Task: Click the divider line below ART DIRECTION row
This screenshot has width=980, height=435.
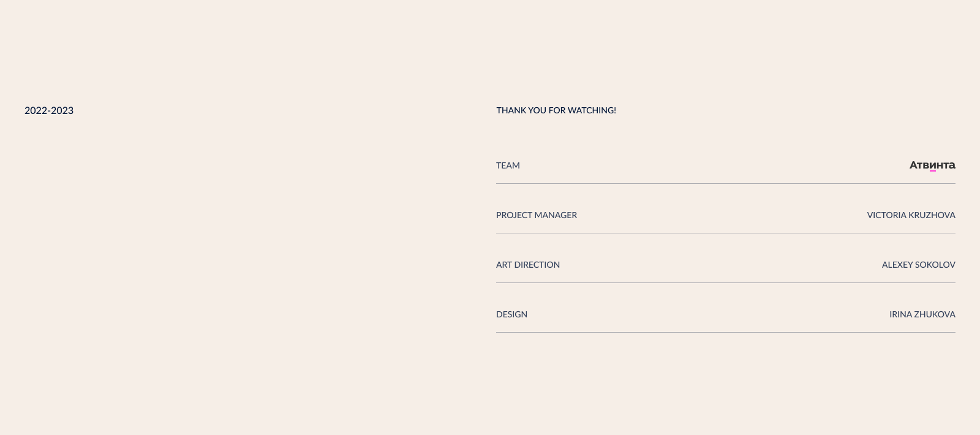Action: 726,283
